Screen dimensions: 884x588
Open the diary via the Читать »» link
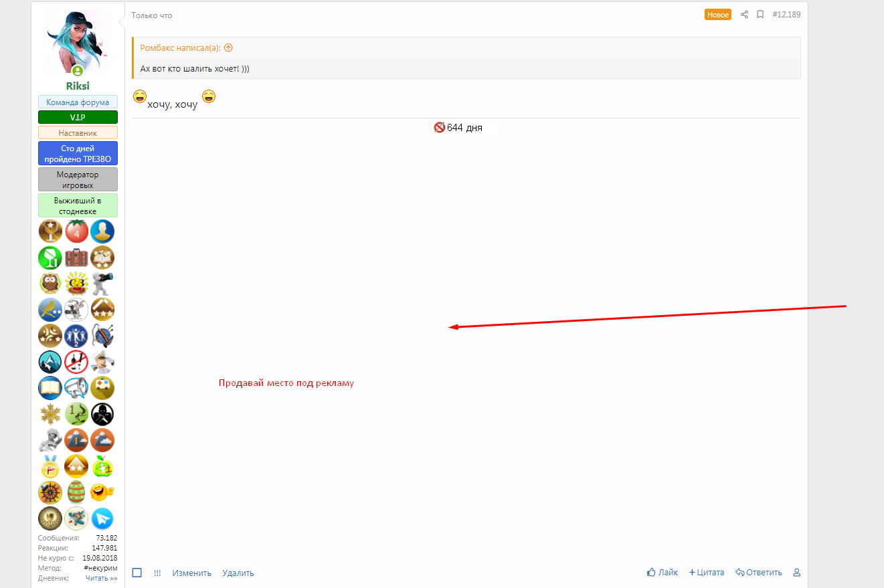pos(101,578)
